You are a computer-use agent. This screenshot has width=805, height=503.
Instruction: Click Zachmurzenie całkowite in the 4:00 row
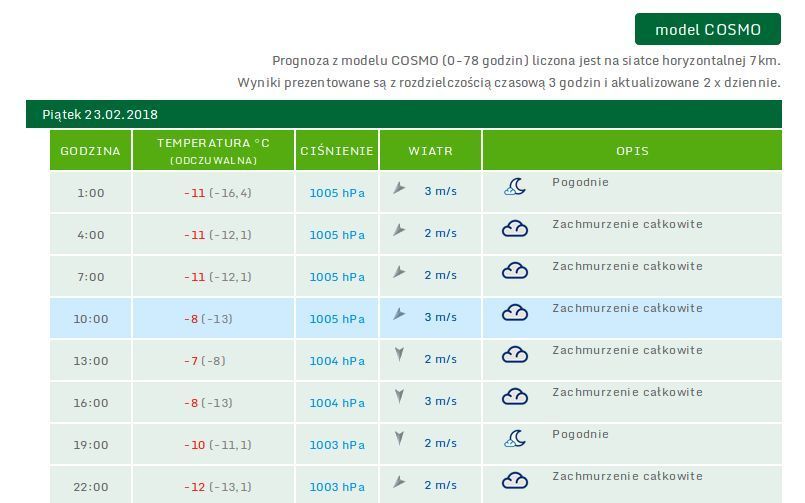coord(627,224)
